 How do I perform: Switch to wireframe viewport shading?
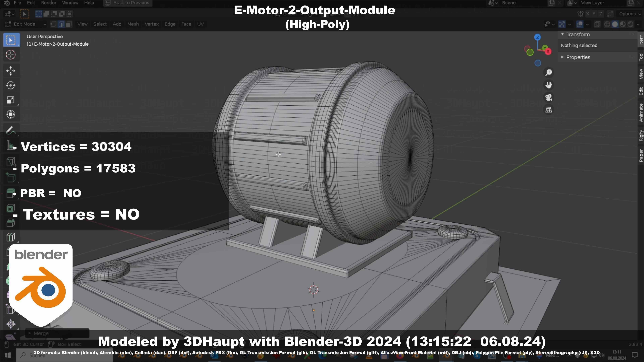pyautogui.click(x=607, y=24)
